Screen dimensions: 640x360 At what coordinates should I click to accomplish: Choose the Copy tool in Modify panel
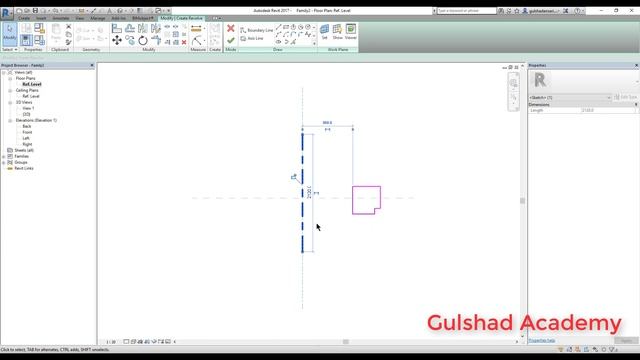click(x=130, y=40)
